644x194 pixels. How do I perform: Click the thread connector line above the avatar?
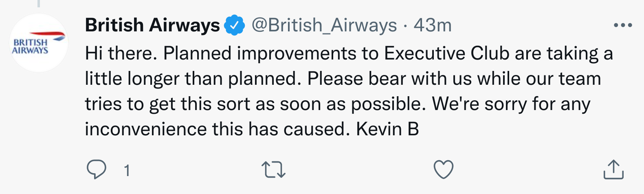(39, 3)
